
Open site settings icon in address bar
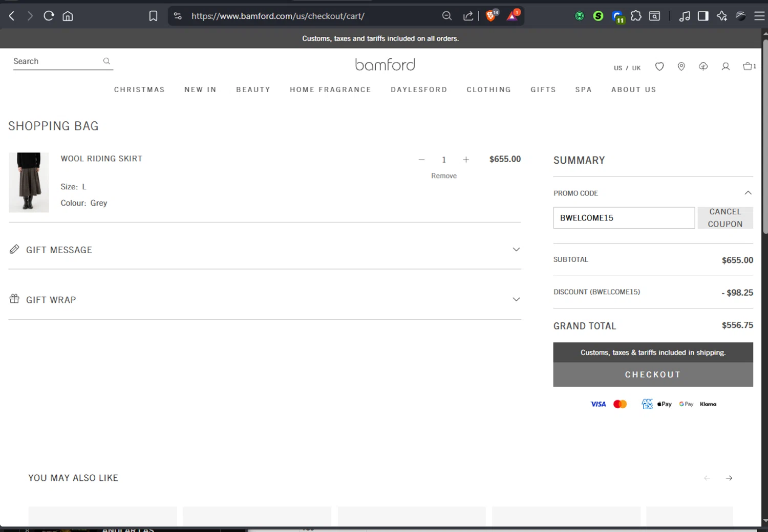pos(178,16)
